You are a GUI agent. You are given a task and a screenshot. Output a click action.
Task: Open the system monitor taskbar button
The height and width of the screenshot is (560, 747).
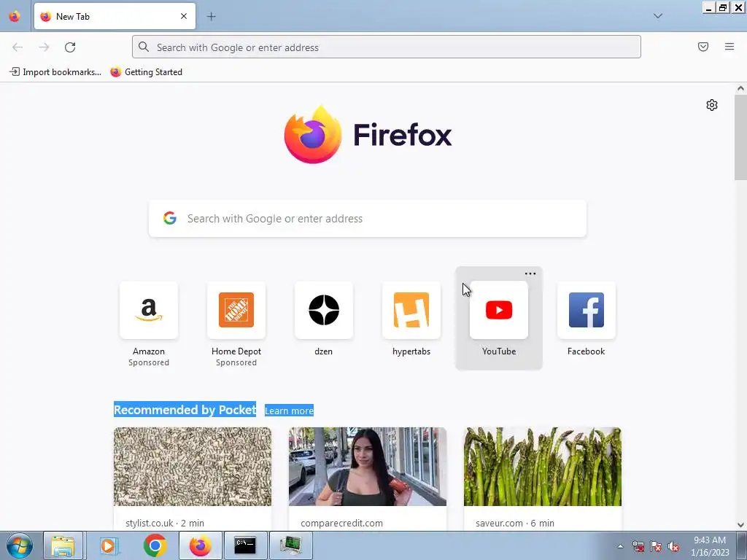coord(290,545)
